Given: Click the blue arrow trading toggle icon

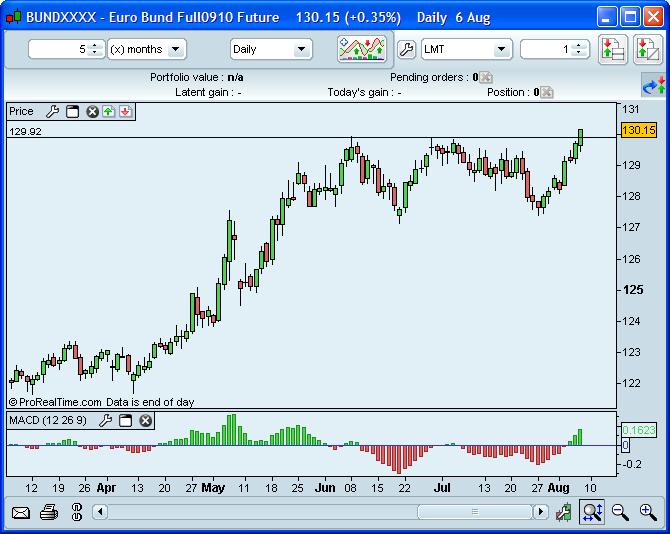Looking at the screenshot, I should pyautogui.click(x=654, y=85).
